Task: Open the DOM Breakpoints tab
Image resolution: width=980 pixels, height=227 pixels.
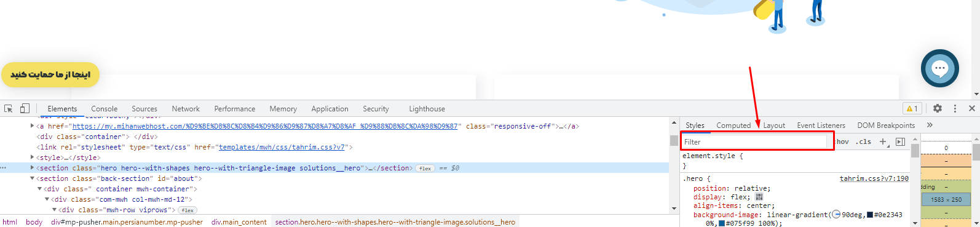Action: [886, 125]
